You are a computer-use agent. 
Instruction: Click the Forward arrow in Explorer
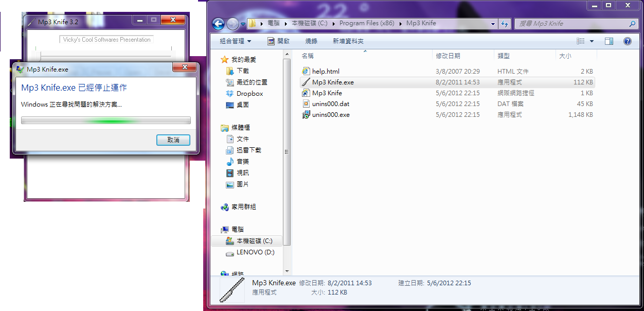tap(232, 24)
